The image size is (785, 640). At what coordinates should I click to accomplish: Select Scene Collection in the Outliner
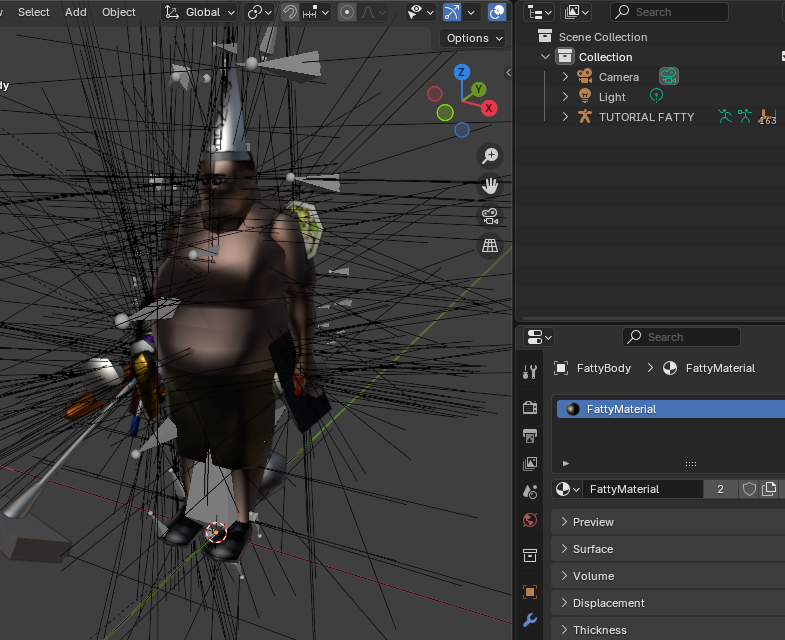pyautogui.click(x=603, y=37)
